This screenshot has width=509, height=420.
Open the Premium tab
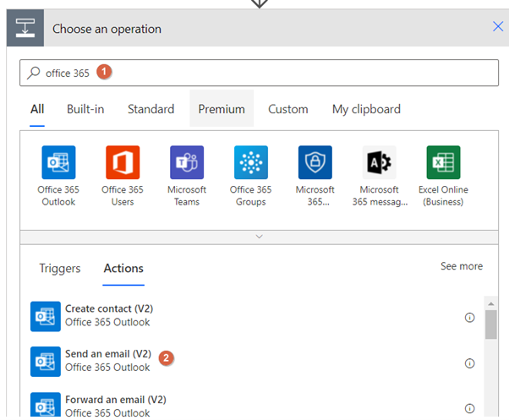point(222,109)
